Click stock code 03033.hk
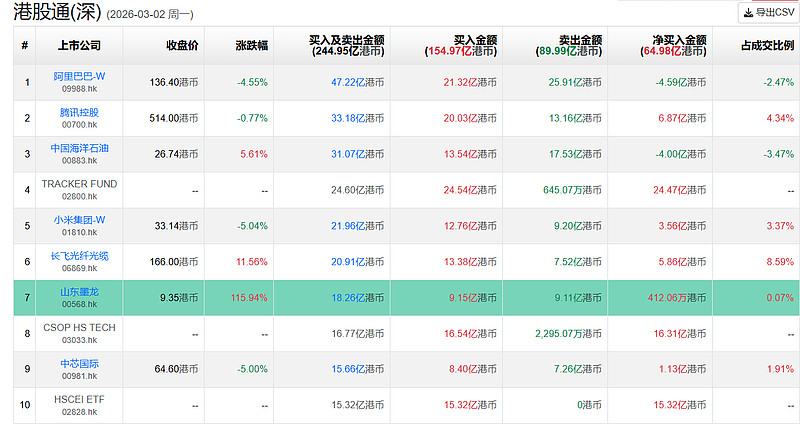The height and width of the screenshot is (425, 800). 79,340
